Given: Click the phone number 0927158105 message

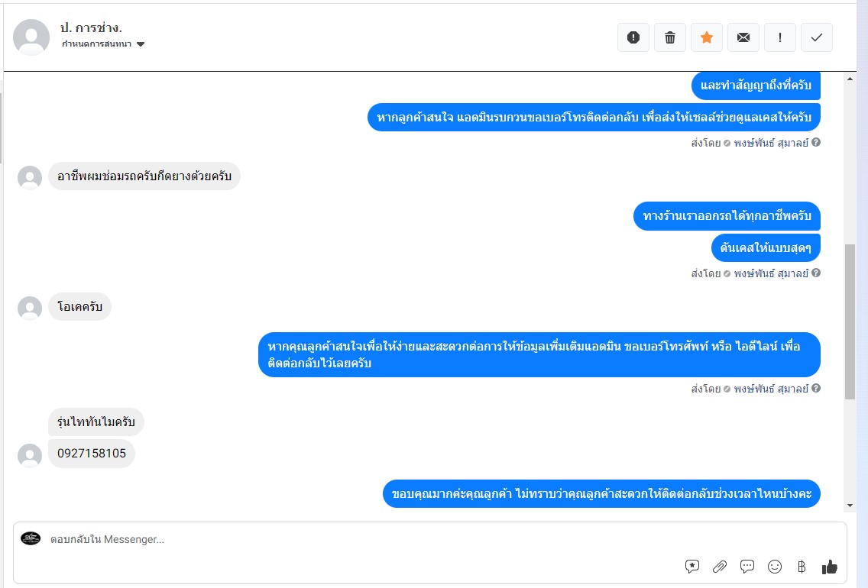Looking at the screenshot, I should pos(92,454).
